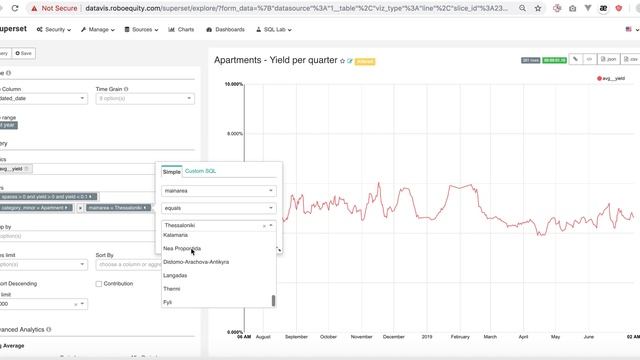Open the pink puzzle extension icon
Image resolution: width=640 pixels, height=360 pixels.
click(557, 8)
